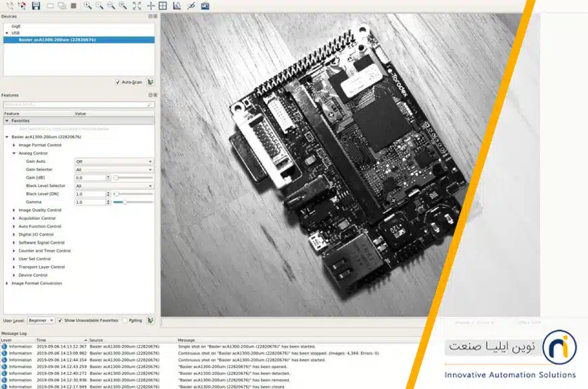
Task: Select the Basler acA1300-200um device under USB
Action: pyautogui.click(x=79, y=40)
